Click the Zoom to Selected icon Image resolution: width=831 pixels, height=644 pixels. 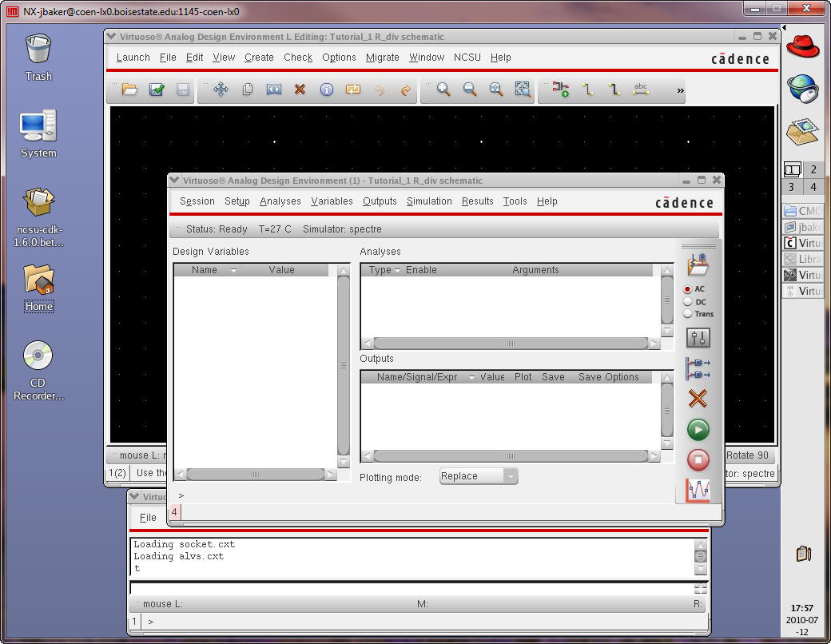pyautogui.click(x=523, y=89)
